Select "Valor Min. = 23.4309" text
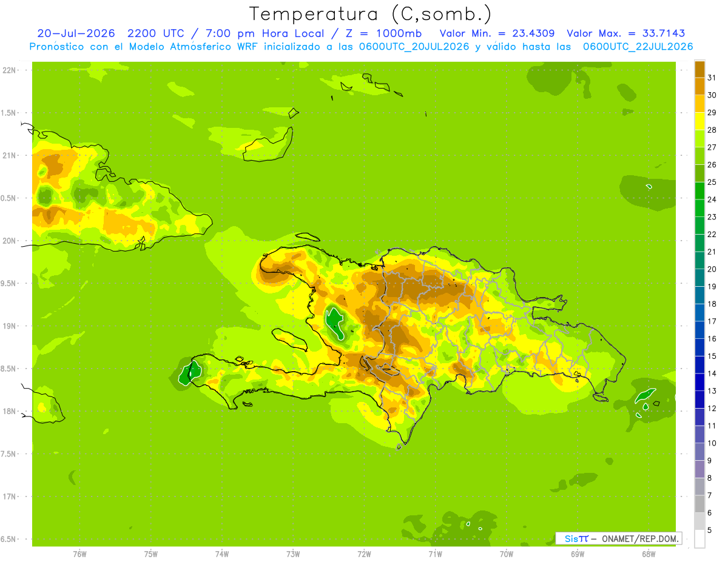 [x=497, y=33]
